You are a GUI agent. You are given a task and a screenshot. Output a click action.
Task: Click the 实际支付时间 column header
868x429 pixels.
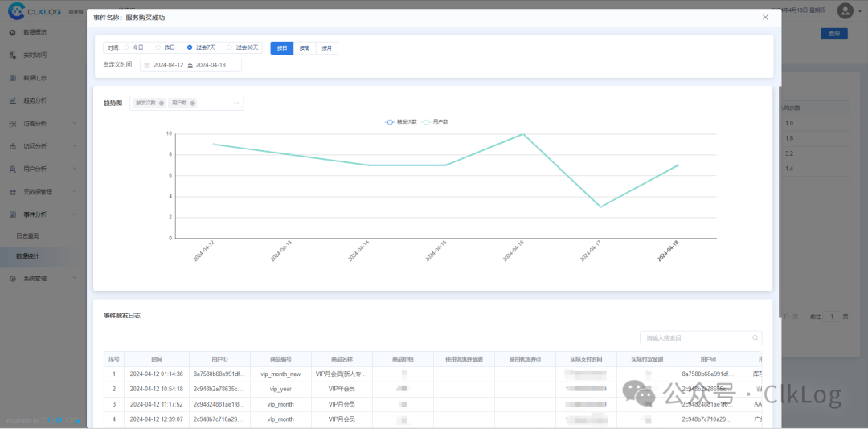tap(586, 358)
